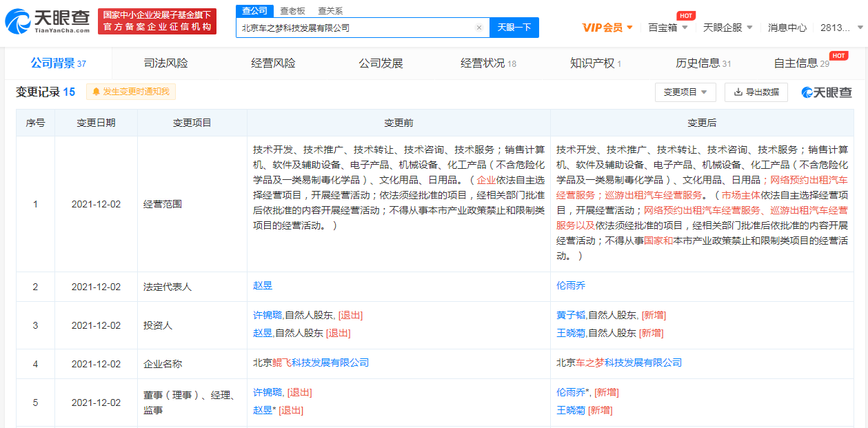868x428 pixels.
Task: Open 北京车之梦科技发展有限公司 in 变更后 column
Action: (x=619, y=363)
